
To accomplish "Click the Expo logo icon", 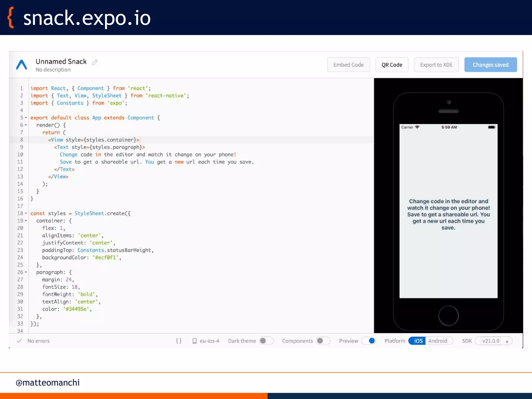I will [22, 65].
